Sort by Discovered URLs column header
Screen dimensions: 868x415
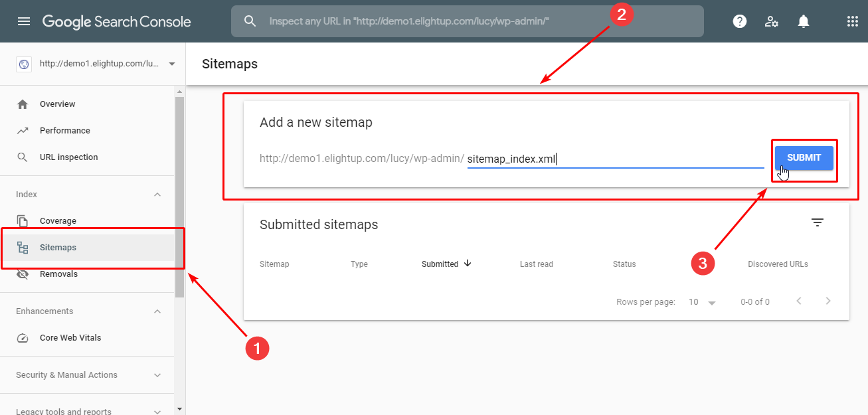(x=778, y=264)
